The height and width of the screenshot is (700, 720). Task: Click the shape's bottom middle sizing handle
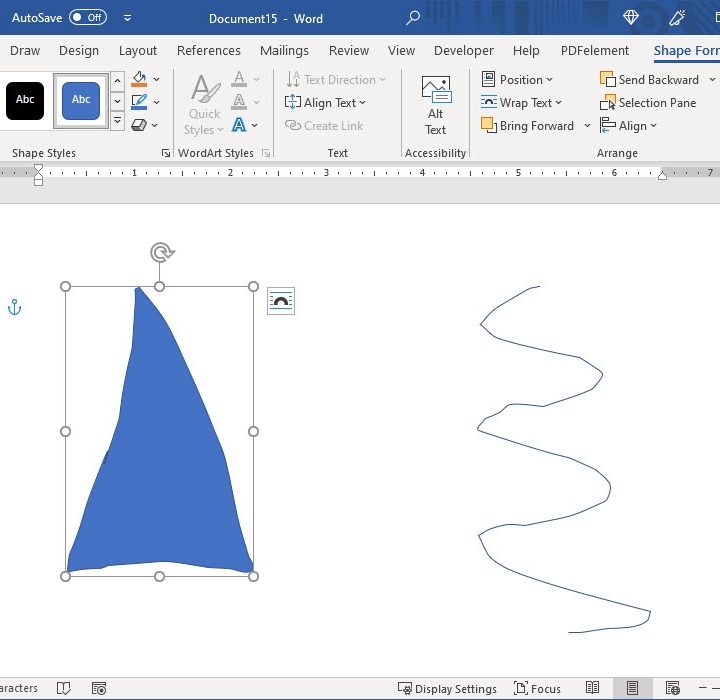tap(159, 576)
